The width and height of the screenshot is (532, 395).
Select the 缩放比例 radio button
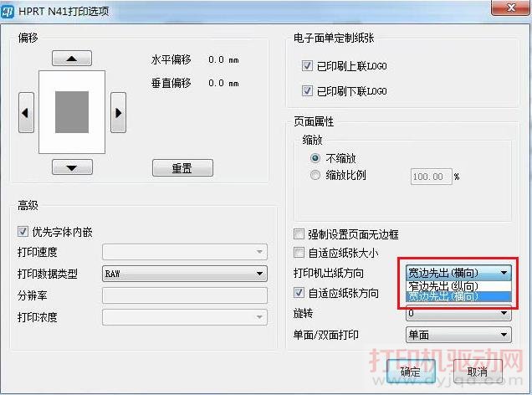315,176
